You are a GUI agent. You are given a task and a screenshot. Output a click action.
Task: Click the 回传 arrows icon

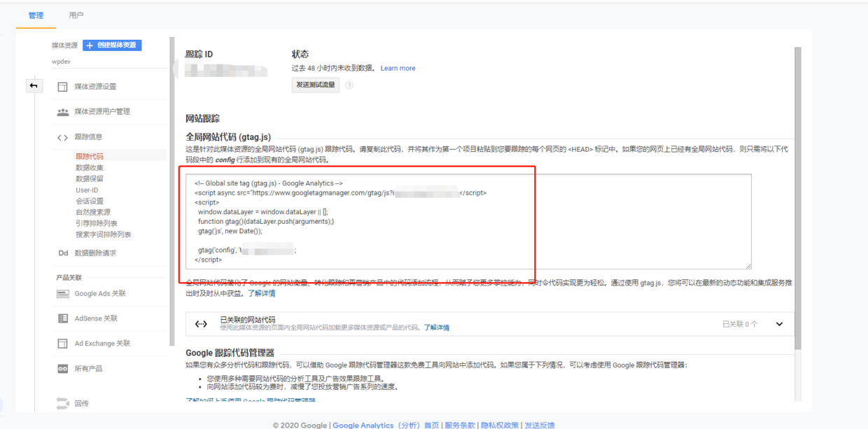click(x=62, y=403)
